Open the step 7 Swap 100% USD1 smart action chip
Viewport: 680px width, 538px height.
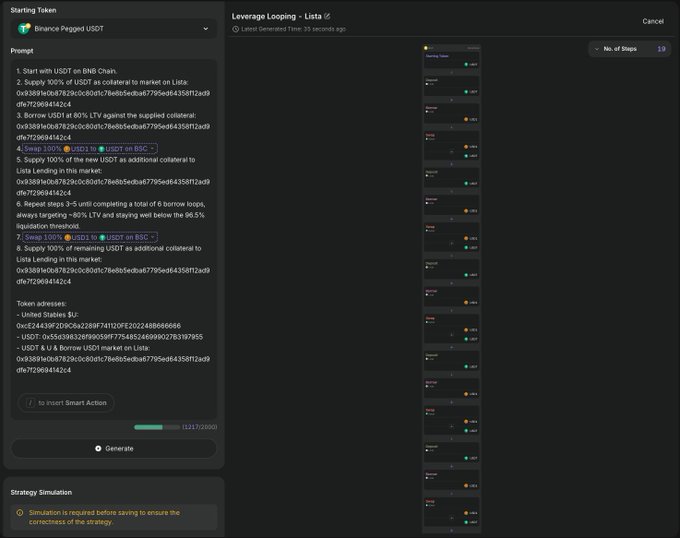point(90,237)
